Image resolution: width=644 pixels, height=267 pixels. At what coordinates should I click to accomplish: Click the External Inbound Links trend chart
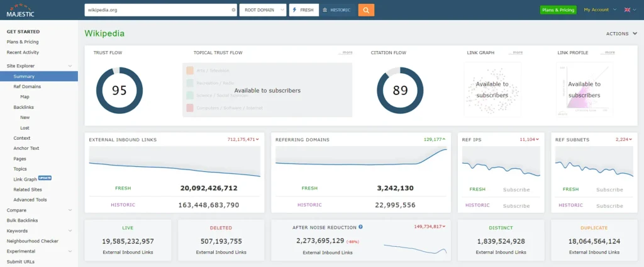click(175, 162)
